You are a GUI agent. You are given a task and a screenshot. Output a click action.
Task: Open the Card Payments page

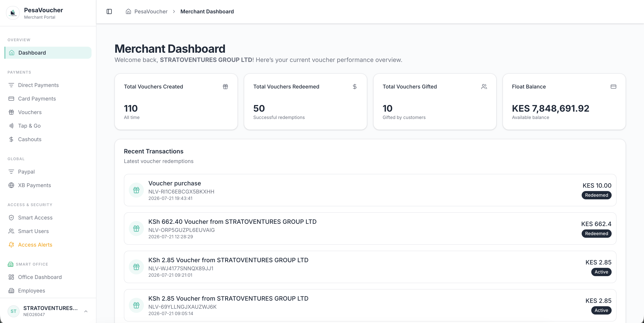48,99
